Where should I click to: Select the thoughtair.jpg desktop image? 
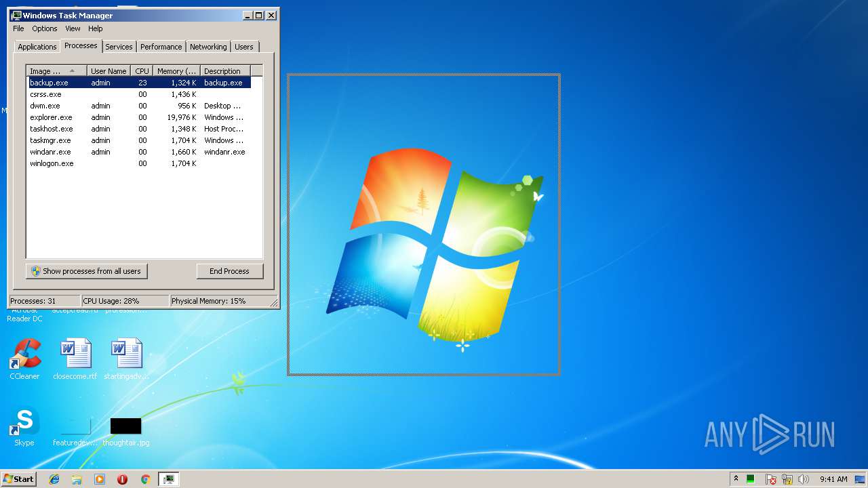point(126,430)
